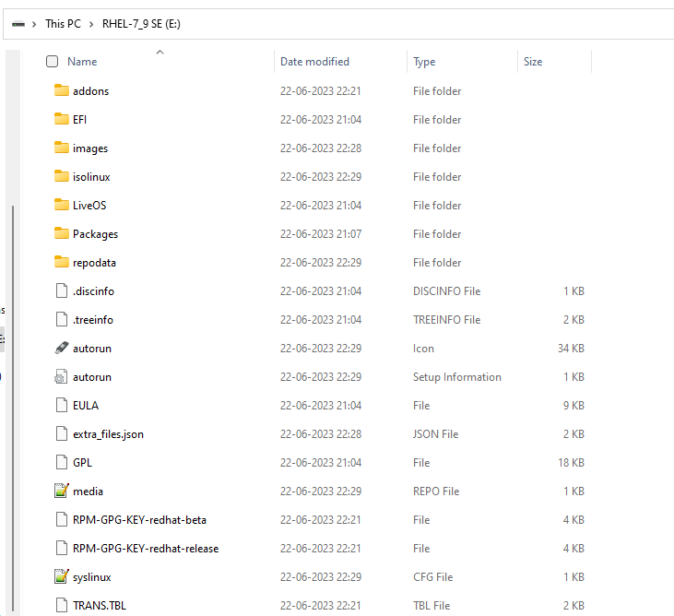Select the images folder name
674x616 pixels.
(x=90, y=148)
